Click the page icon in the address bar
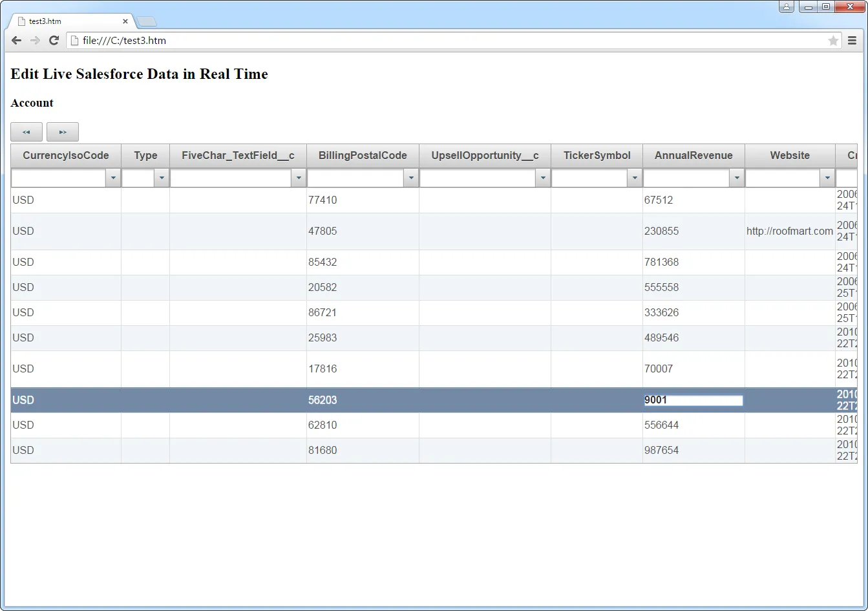The width and height of the screenshot is (868, 611). [73, 40]
